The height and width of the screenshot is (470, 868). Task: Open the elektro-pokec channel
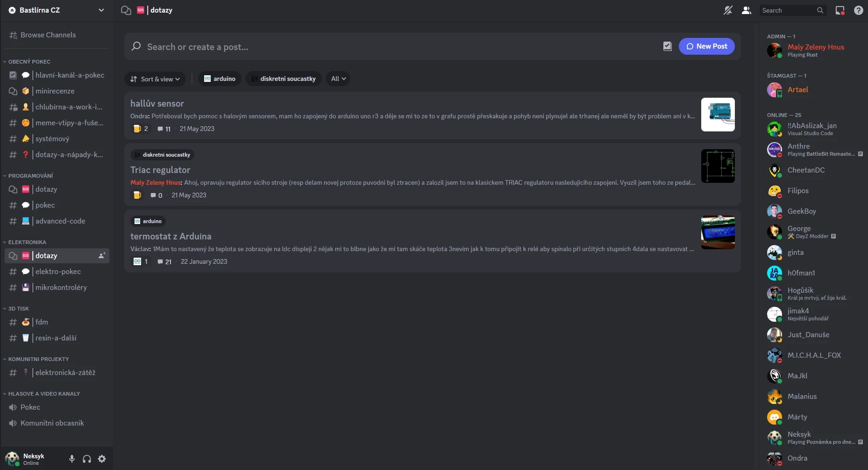[x=57, y=271]
